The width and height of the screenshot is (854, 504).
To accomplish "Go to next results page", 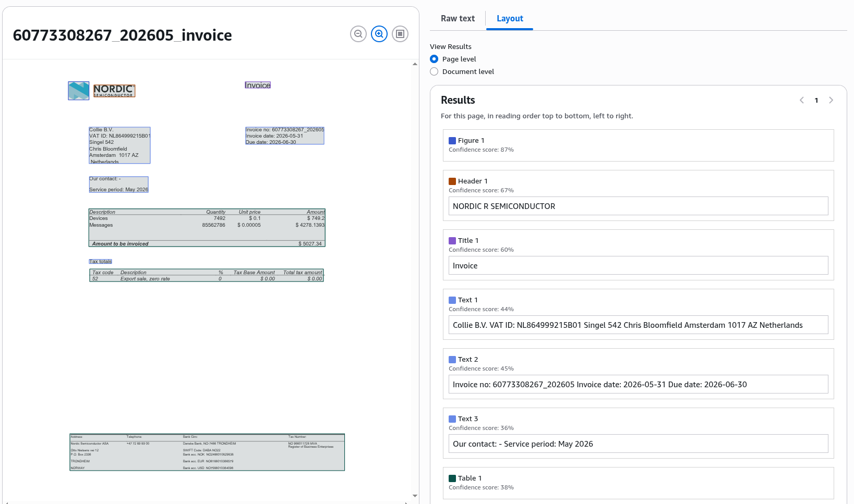I will [831, 100].
